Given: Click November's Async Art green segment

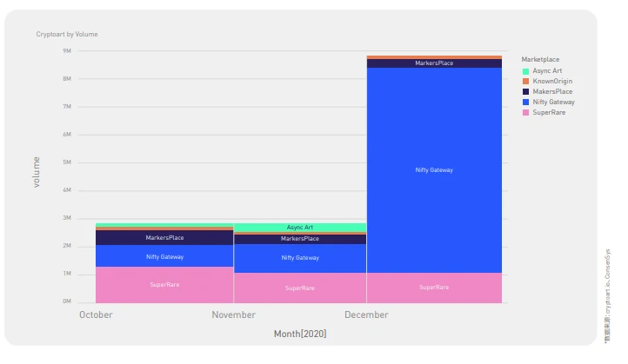Looking at the screenshot, I should click(299, 228).
